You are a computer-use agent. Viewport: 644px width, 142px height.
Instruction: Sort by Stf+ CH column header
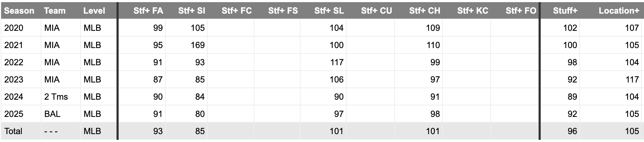coord(425,11)
